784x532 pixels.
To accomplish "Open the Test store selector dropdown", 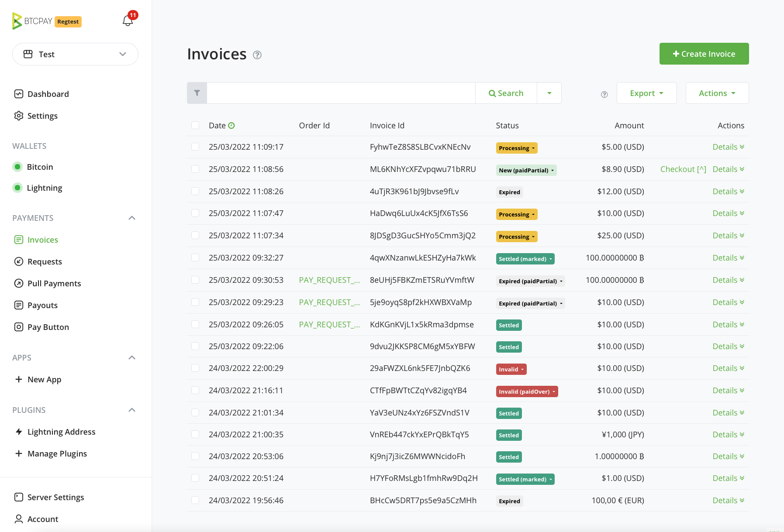I will point(75,54).
